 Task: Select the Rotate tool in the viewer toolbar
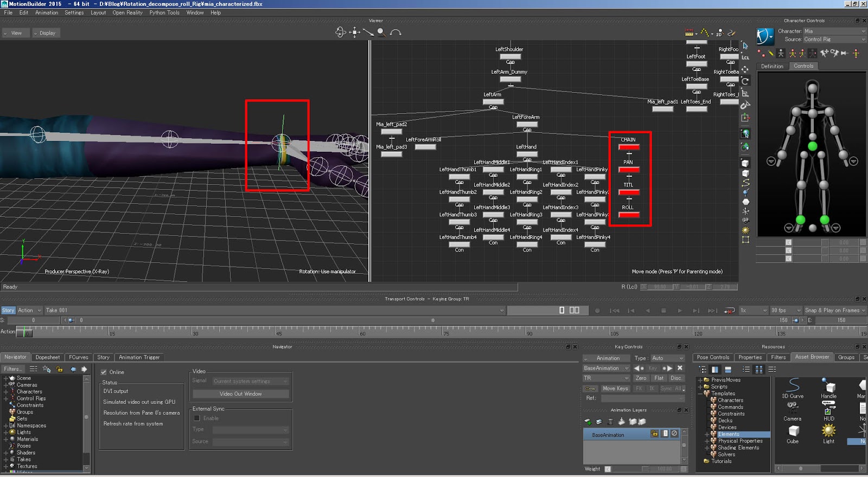pyautogui.click(x=745, y=82)
